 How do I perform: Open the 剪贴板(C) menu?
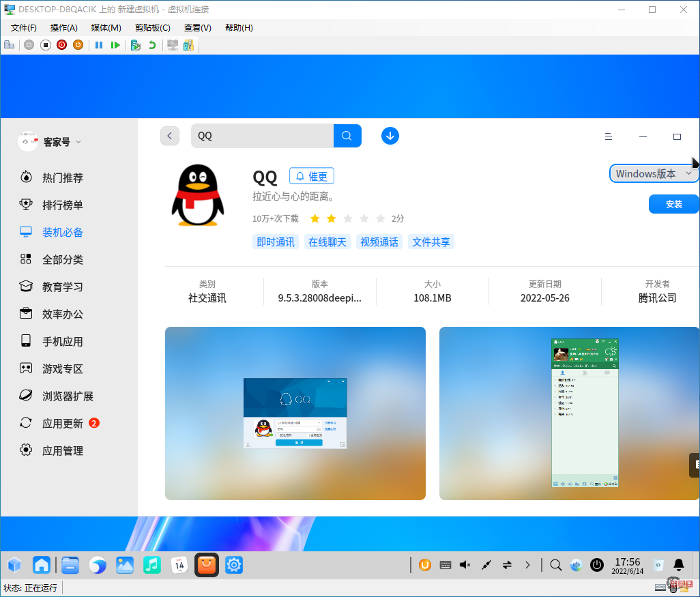coord(153,28)
